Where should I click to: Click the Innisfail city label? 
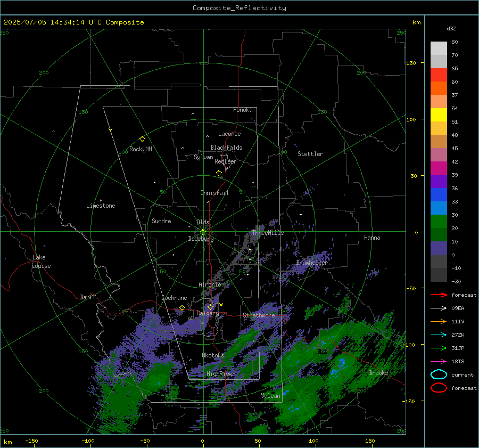click(214, 193)
